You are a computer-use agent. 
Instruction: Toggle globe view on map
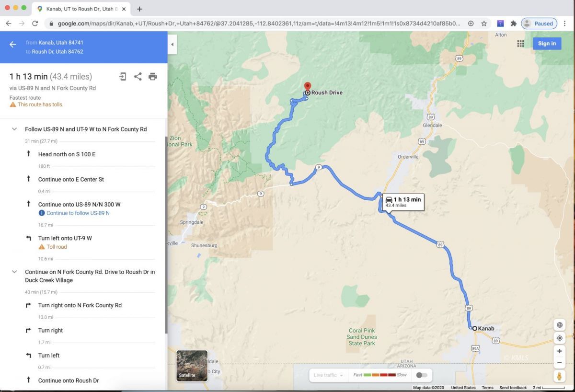(x=559, y=325)
